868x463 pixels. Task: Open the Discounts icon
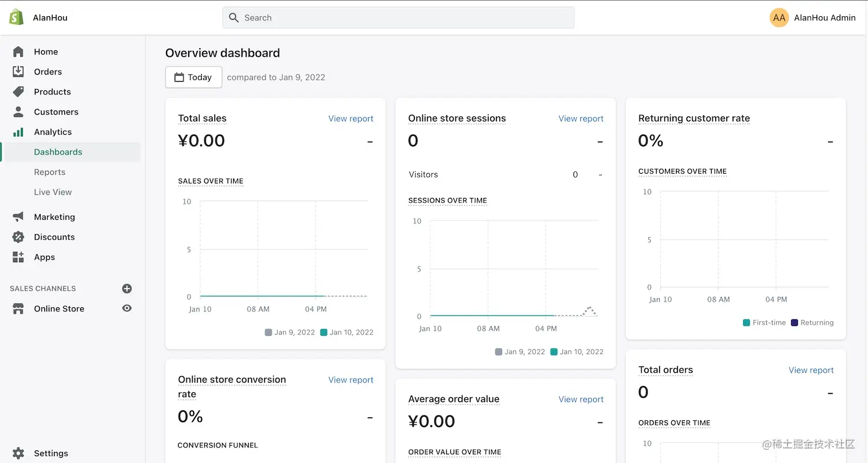pos(18,237)
